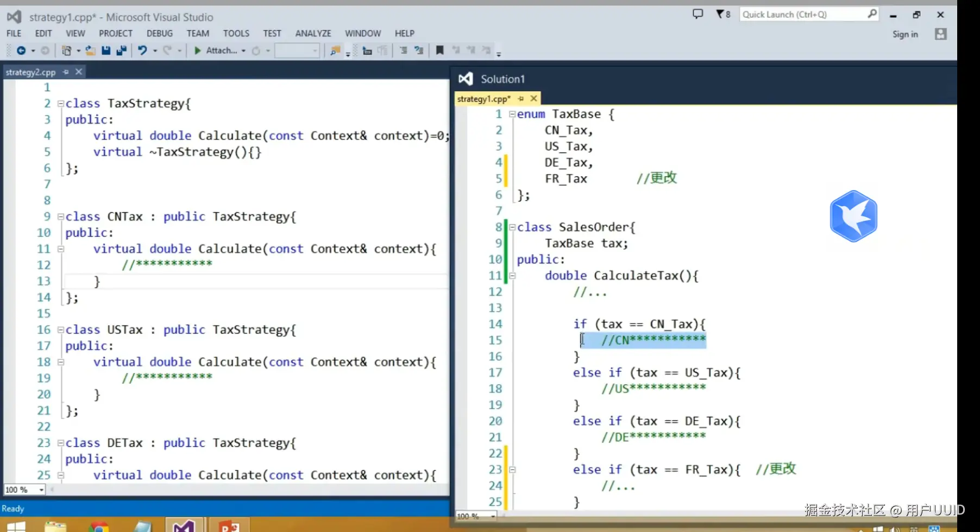The image size is (980, 532).
Task: Collapse the enum TaxBase block
Action: pyautogui.click(x=512, y=114)
